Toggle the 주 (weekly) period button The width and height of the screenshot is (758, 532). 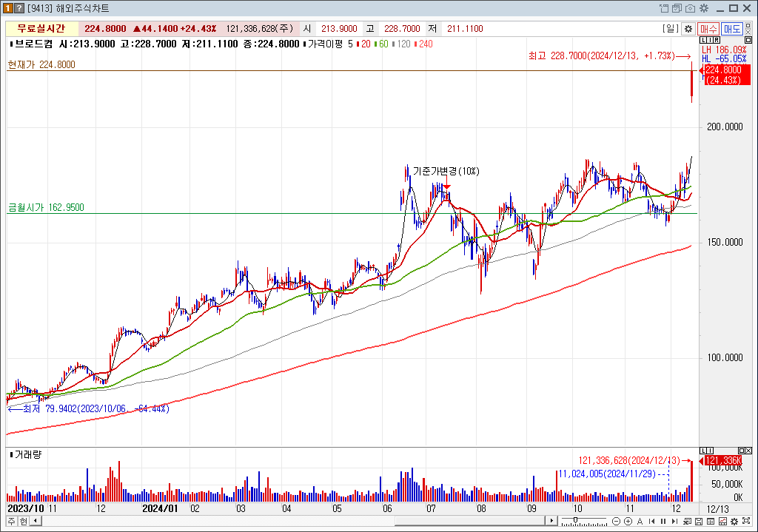[x=11, y=522]
